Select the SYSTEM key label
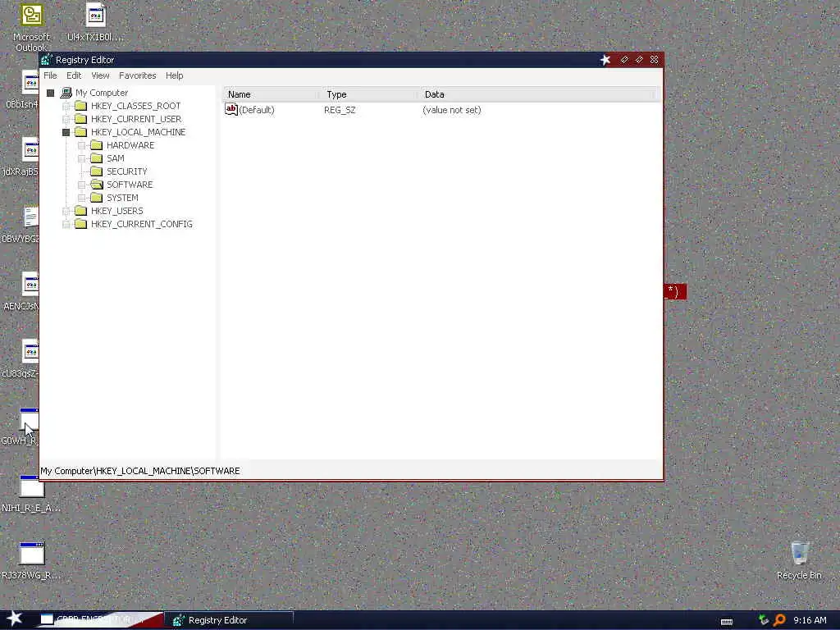The image size is (840, 630). click(x=122, y=198)
